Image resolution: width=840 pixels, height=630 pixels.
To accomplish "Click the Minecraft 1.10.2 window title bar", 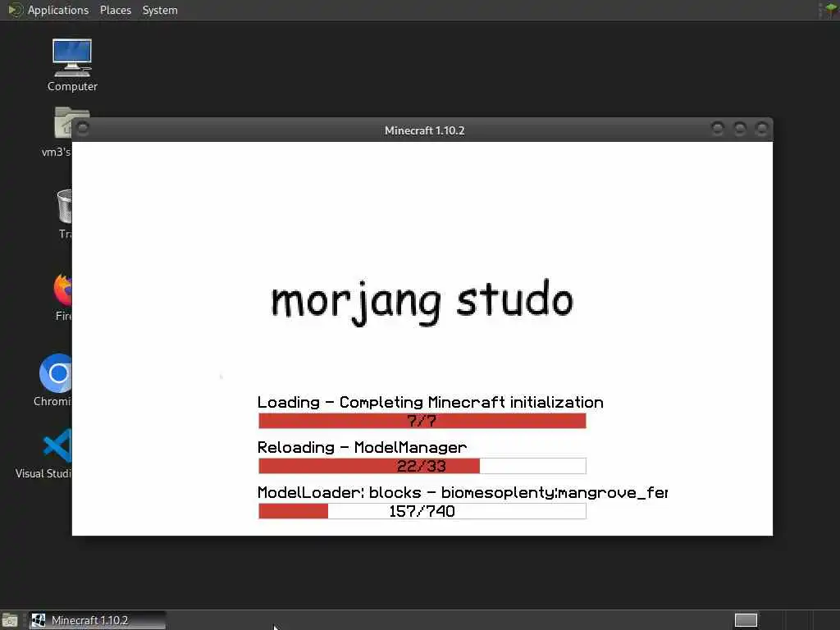I will tap(424, 130).
